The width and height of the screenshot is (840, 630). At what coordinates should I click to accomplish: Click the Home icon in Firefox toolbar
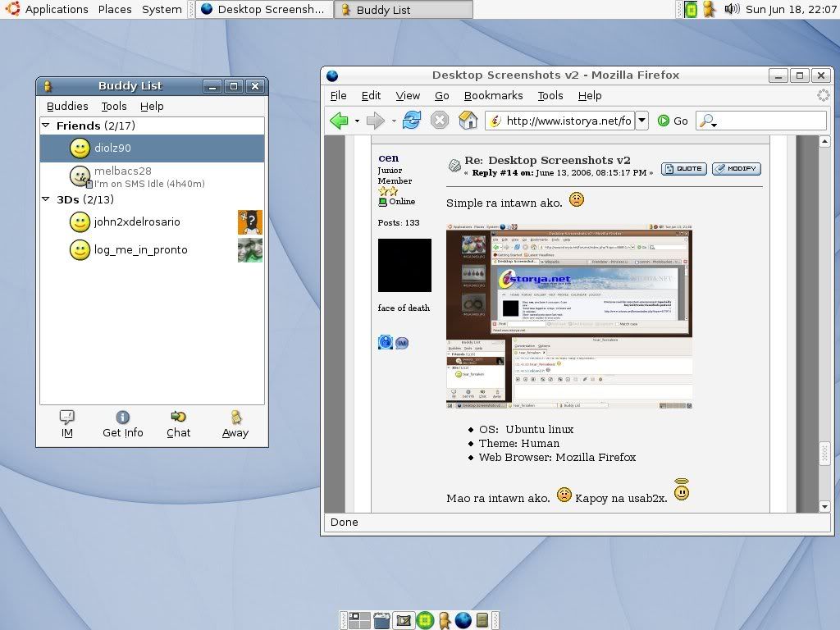(x=468, y=121)
